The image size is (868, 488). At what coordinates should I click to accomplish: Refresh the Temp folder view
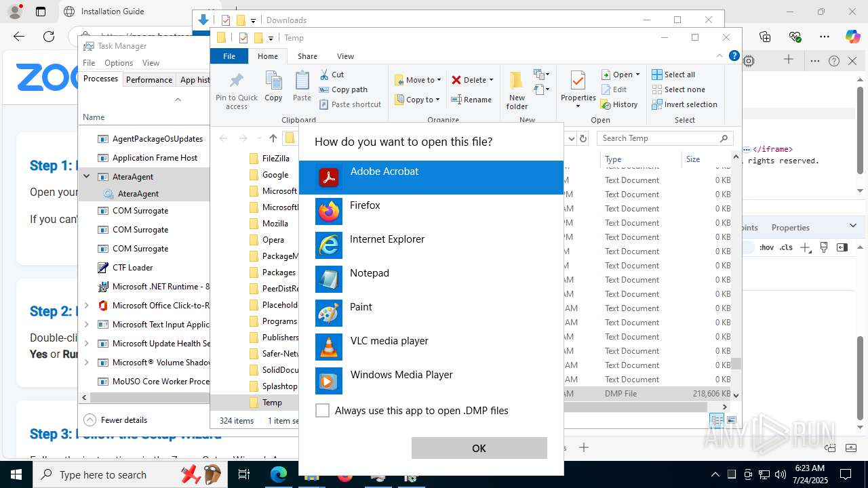(583, 138)
